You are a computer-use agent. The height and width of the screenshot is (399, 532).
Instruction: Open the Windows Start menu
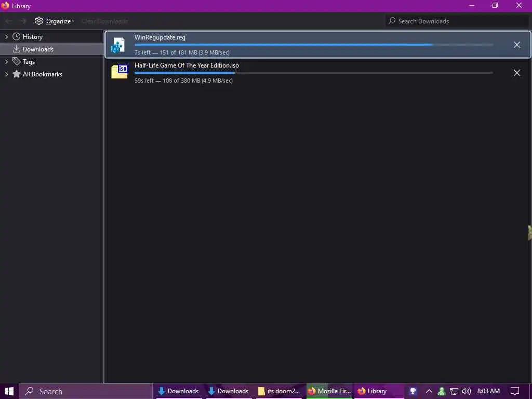coord(9,391)
